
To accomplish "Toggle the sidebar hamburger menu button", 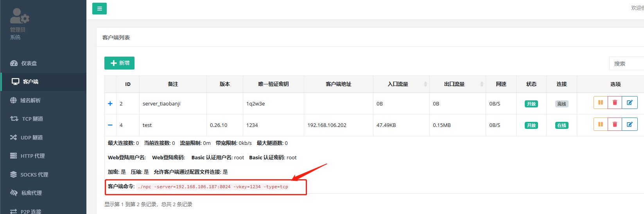I will 99,9.
